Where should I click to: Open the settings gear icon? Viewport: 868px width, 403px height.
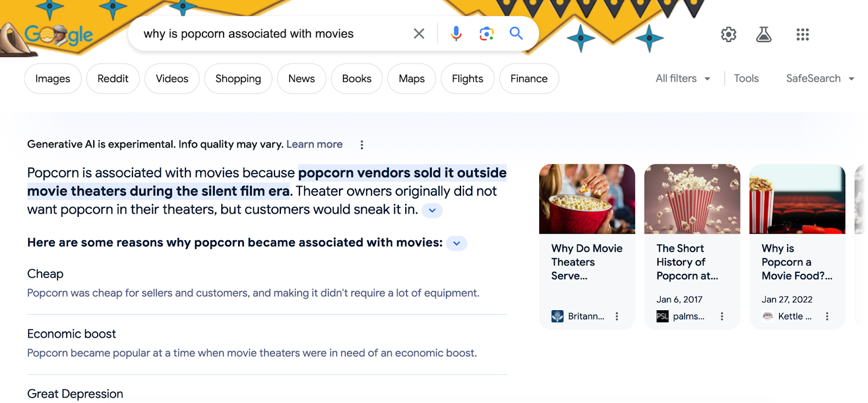pyautogui.click(x=728, y=35)
